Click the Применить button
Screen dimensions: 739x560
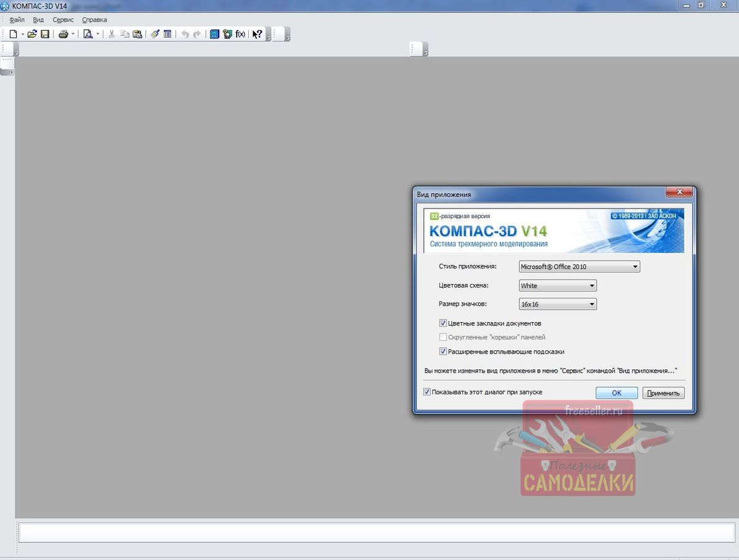663,393
